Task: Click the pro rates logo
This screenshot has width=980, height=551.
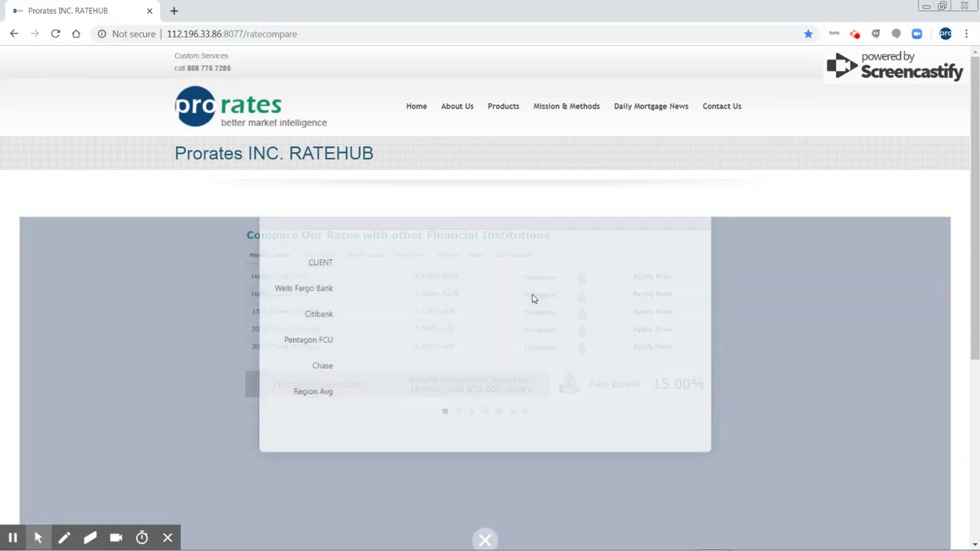Action: [x=250, y=106]
